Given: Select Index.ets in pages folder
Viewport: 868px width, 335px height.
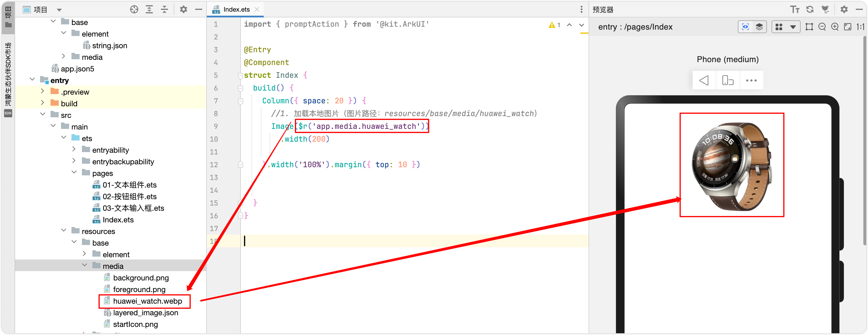Looking at the screenshot, I should pyautogui.click(x=113, y=219).
